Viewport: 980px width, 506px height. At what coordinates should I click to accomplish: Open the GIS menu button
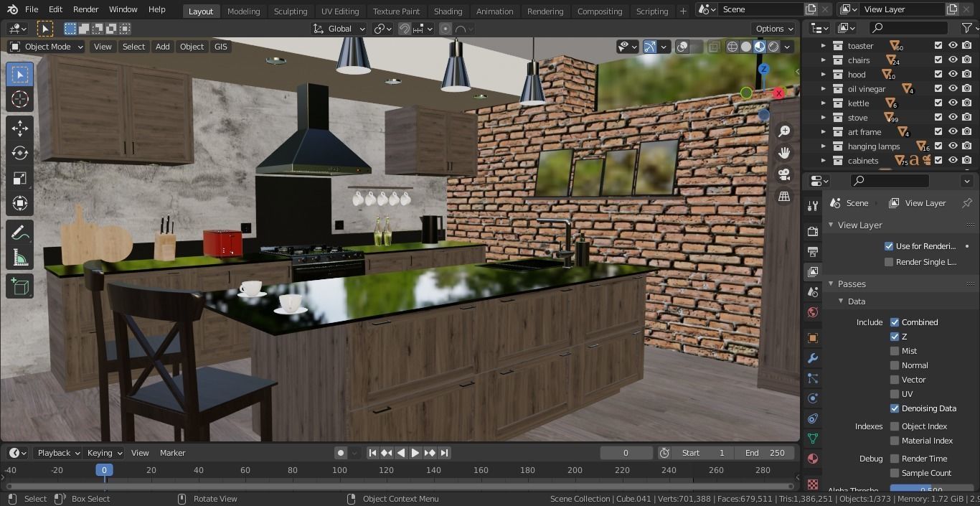pos(220,47)
